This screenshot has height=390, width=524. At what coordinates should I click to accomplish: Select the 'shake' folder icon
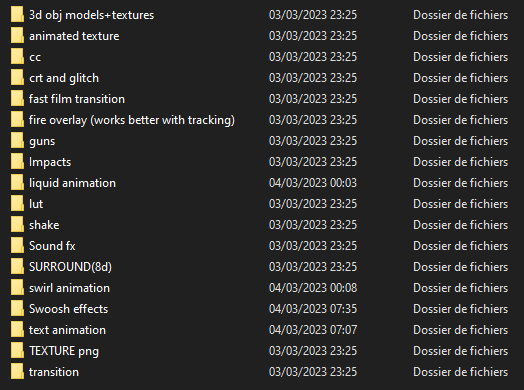17,225
